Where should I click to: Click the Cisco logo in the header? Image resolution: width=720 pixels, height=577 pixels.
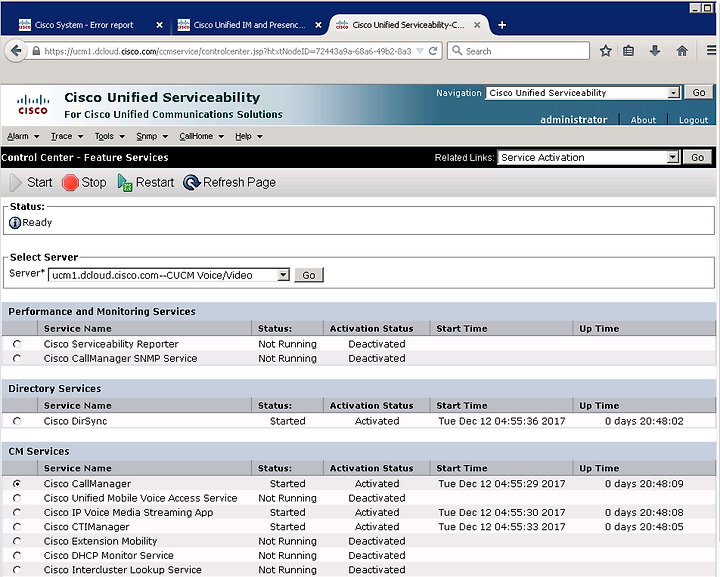click(x=33, y=105)
